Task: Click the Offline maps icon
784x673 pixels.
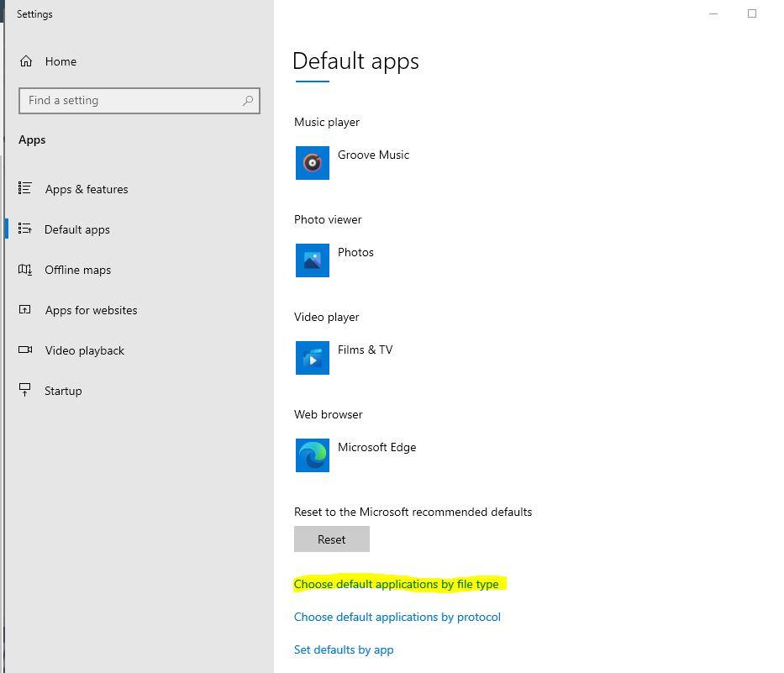Action: [x=26, y=270]
